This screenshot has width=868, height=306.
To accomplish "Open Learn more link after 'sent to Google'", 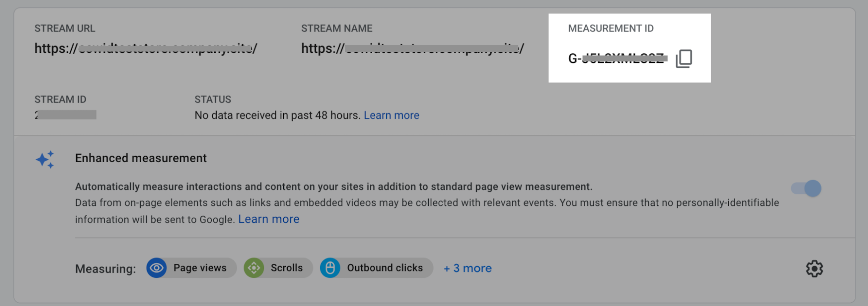I will (268, 219).
